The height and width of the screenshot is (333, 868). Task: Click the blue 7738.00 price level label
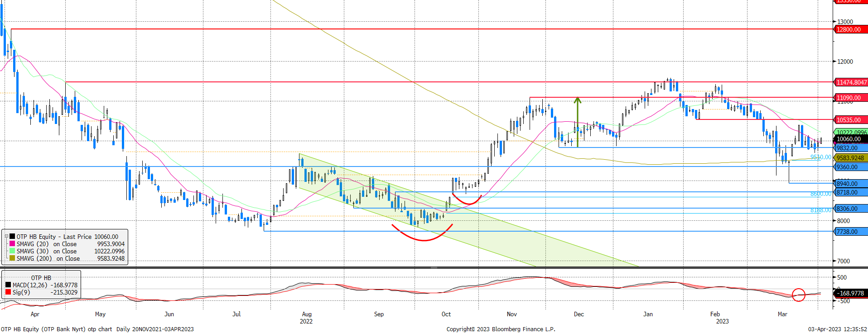coord(851,232)
